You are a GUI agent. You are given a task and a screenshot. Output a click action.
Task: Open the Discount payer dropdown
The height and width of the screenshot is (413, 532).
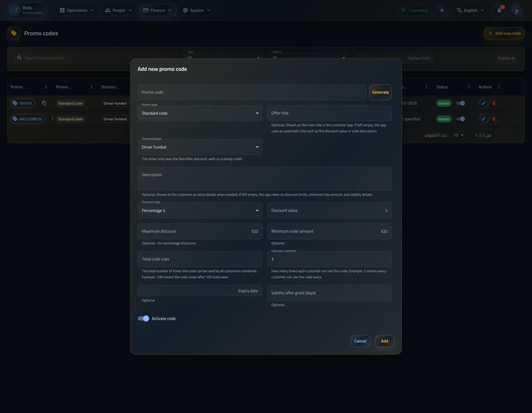click(200, 147)
